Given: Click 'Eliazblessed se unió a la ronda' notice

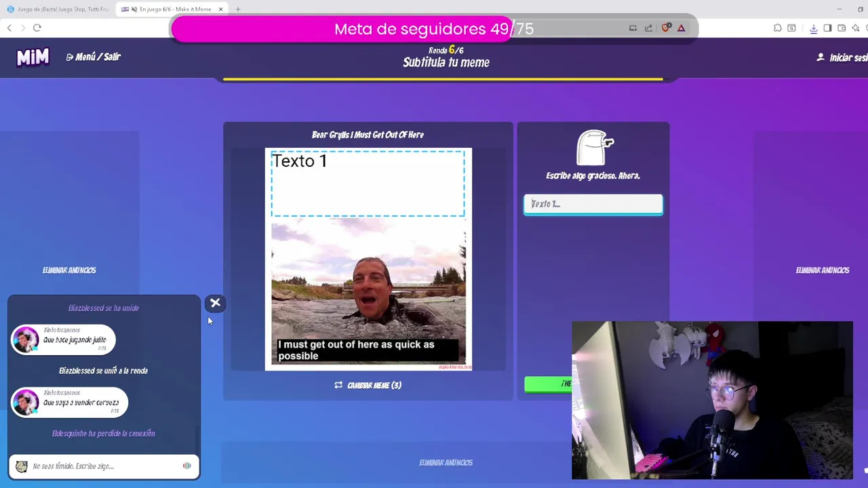Looking at the screenshot, I should 103,371.
